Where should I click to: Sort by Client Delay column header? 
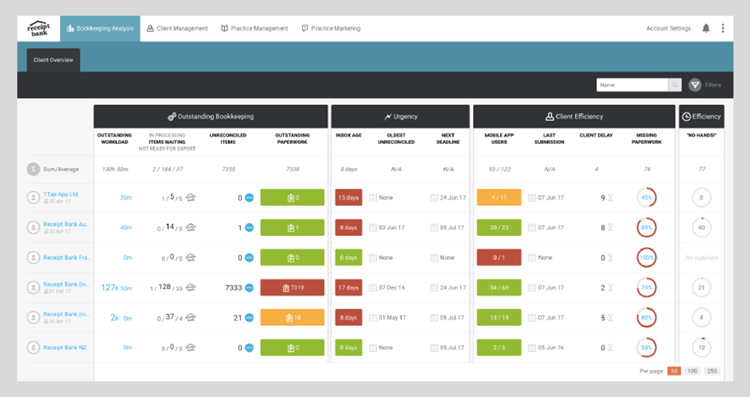596,135
